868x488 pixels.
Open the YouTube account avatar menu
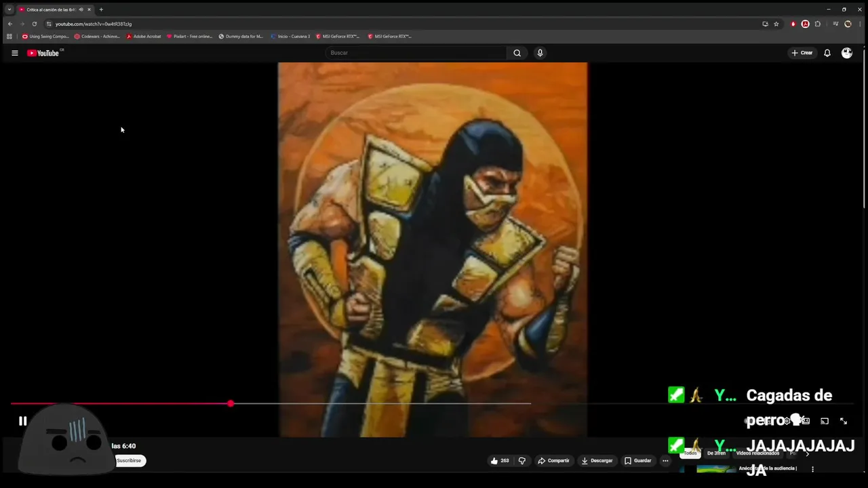point(847,53)
